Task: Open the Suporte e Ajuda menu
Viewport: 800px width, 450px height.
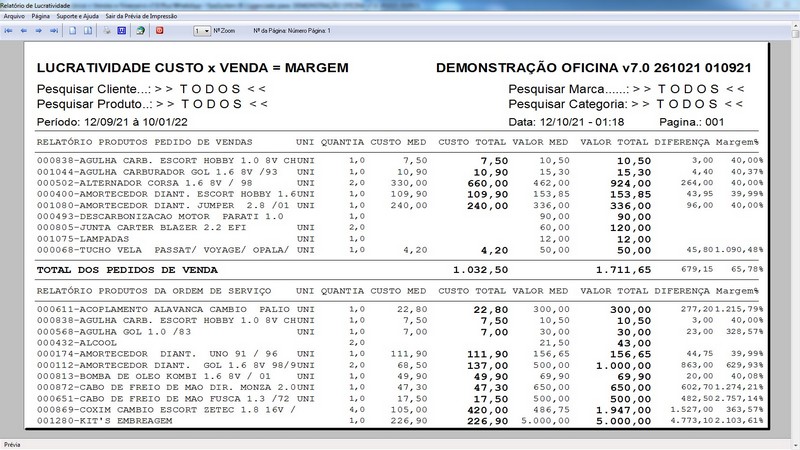Action: (78, 16)
